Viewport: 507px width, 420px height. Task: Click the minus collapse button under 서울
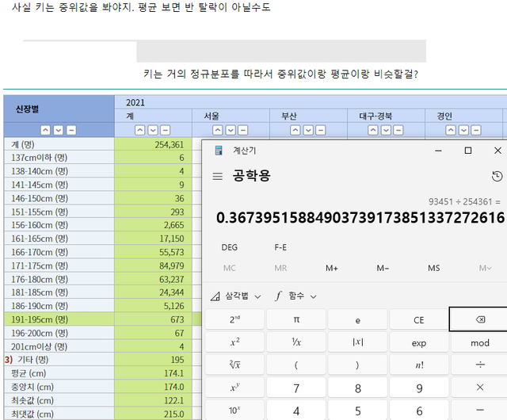pyautogui.click(x=244, y=130)
